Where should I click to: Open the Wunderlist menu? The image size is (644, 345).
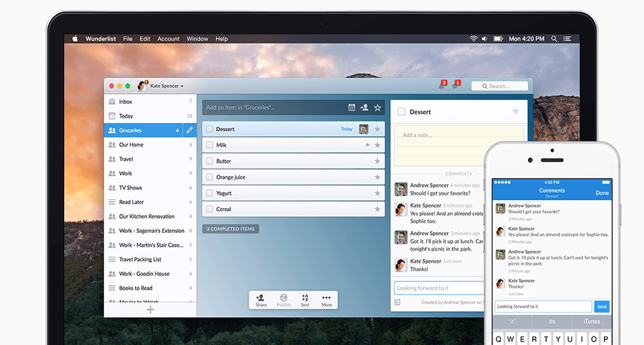[101, 39]
